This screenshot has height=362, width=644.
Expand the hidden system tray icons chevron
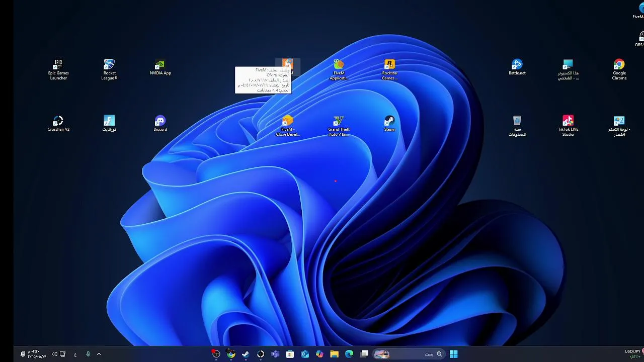[99, 354]
